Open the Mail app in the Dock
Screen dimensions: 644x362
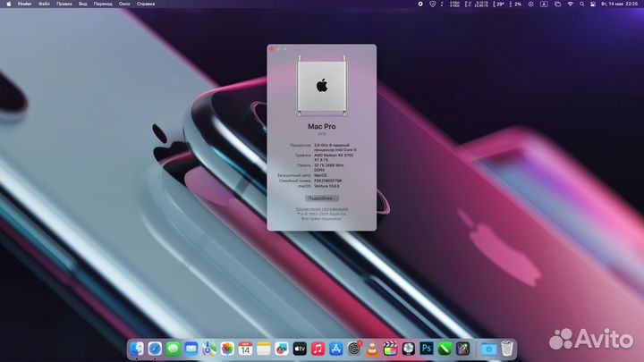point(191,349)
